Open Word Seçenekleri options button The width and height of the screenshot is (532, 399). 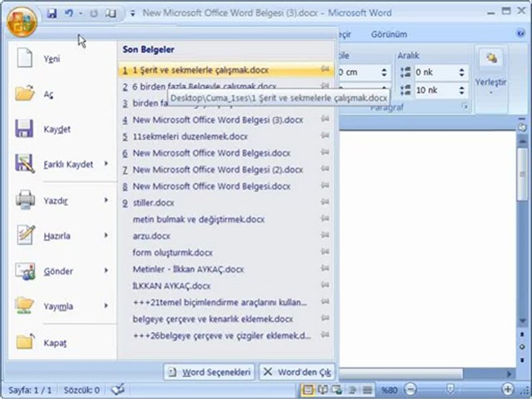(x=209, y=372)
